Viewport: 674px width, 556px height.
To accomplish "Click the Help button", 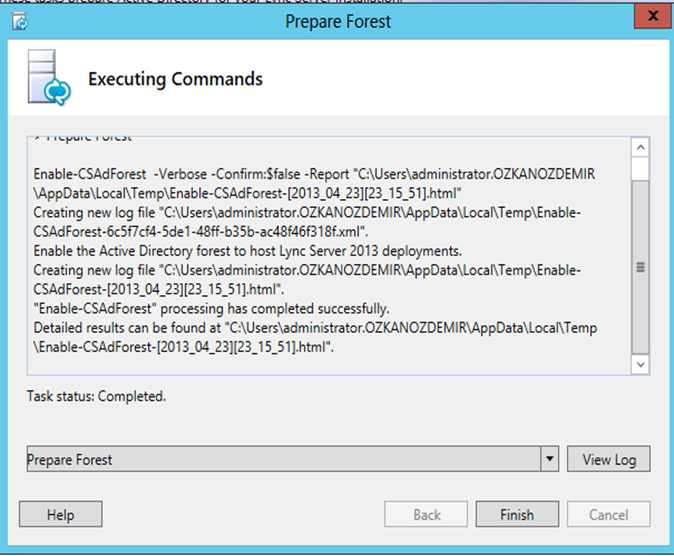I will click(x=61, y=514).
